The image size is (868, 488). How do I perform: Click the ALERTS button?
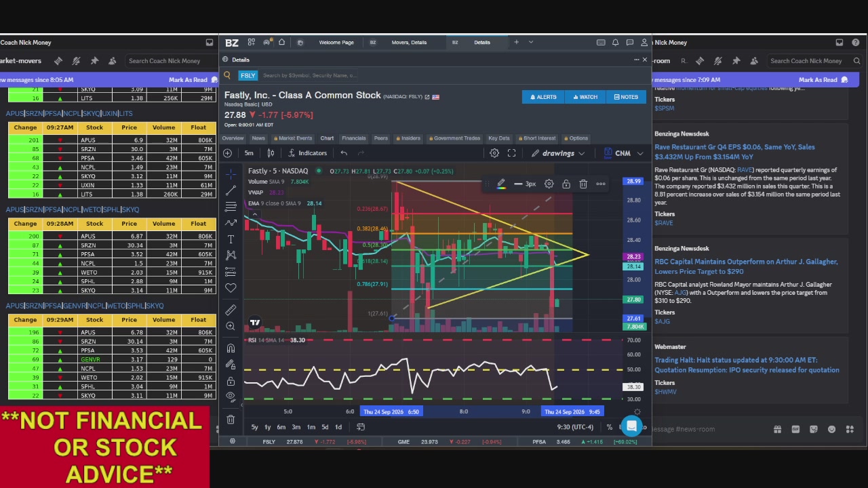(x=544, y=97)
